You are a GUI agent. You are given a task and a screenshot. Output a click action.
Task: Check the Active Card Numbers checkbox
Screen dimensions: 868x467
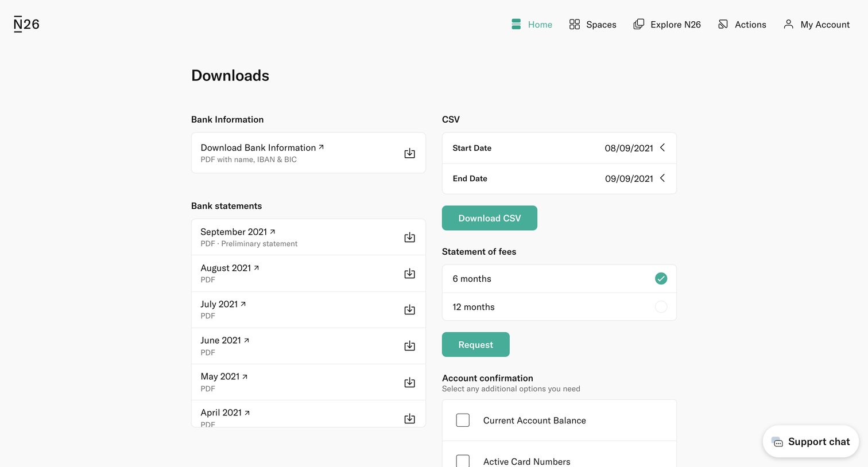[463, 461]
